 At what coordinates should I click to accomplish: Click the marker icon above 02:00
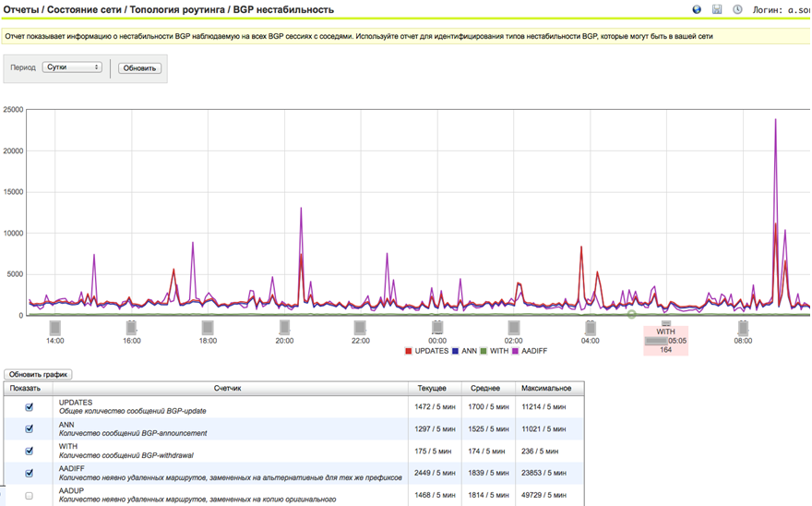point(514,328)
